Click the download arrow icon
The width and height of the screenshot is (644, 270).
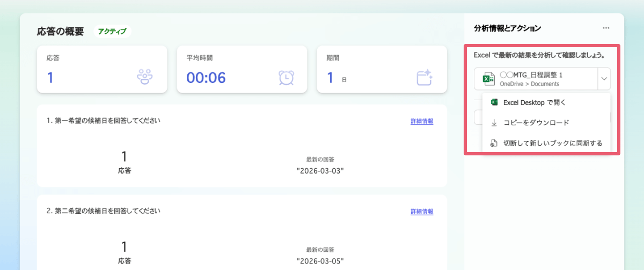click(494, 123)
